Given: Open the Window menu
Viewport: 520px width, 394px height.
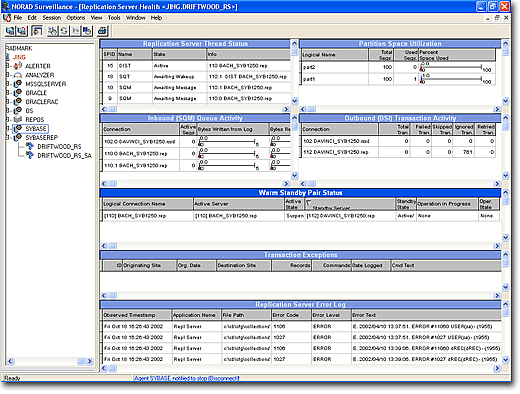Looking at the screenshot, I should point(136,18).
